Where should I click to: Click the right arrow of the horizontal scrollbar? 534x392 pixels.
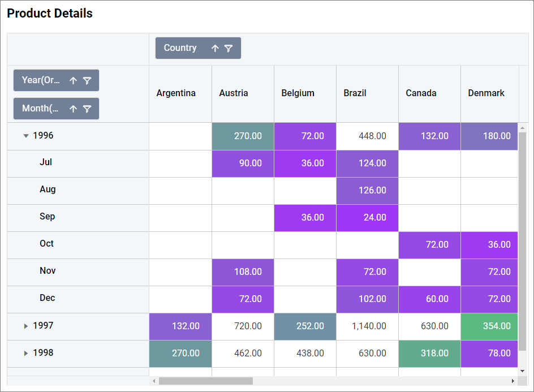pyautogui.click(x=512, y=381)
